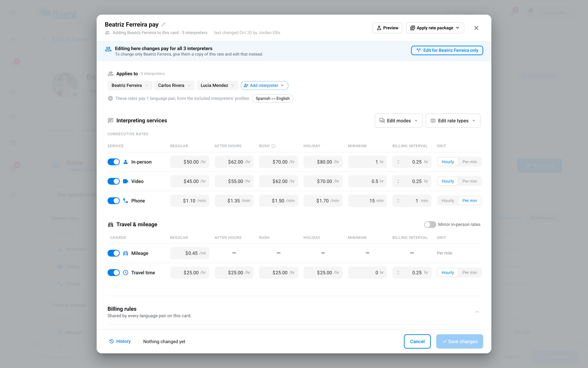
Task: Close the pay dialog with the X
Action: [x=476, y=28]
